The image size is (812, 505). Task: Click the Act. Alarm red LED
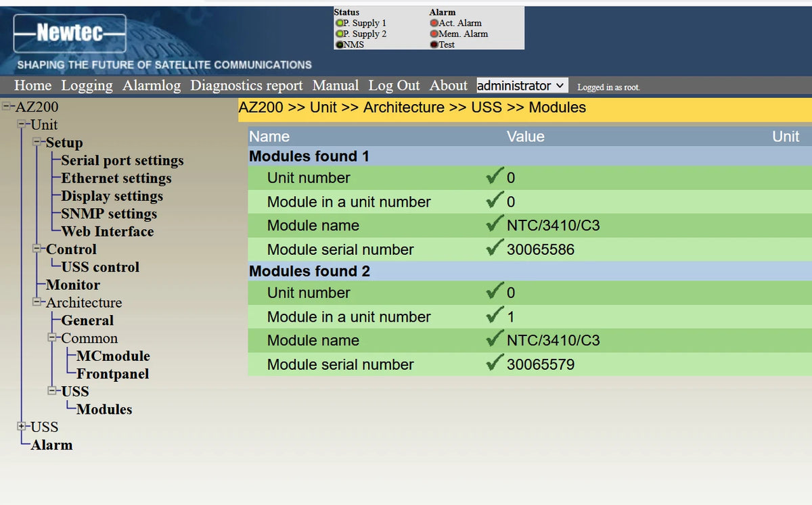434,23
